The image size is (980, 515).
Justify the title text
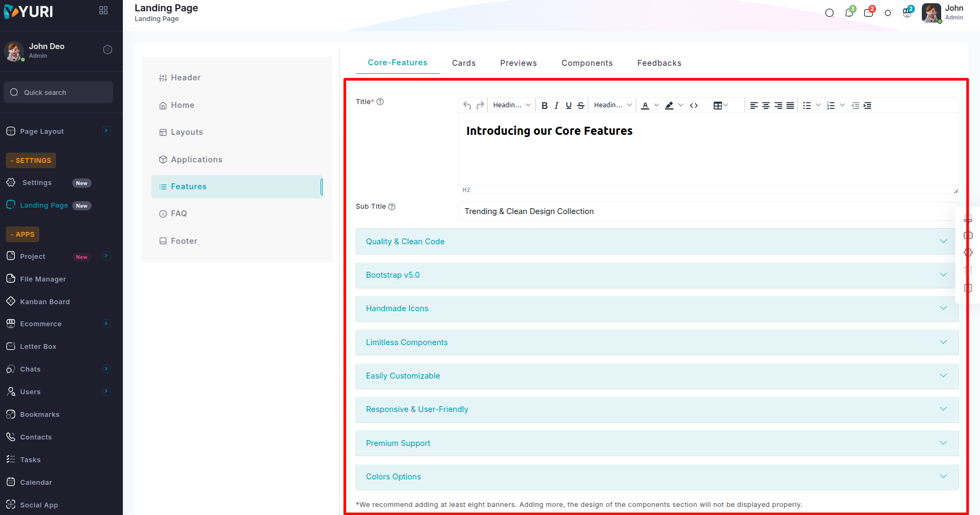pos(790,105)
